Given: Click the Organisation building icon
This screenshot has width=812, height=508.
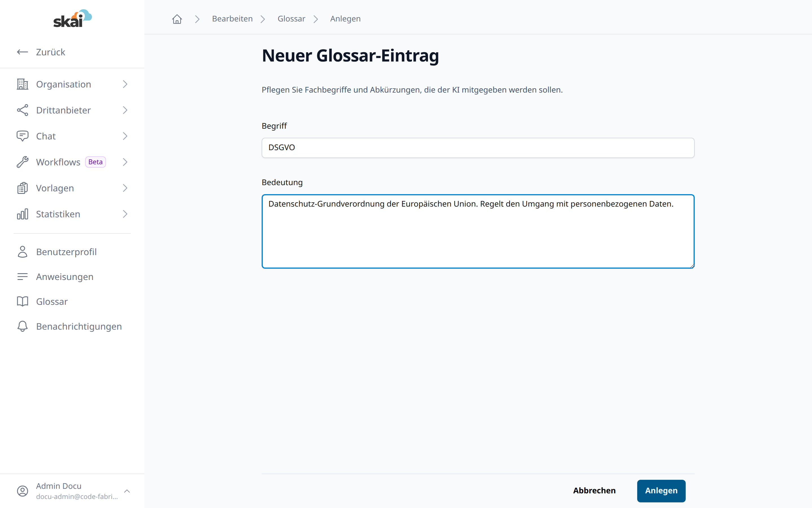Looking at the screenshot, I should (x=23, y=84).
